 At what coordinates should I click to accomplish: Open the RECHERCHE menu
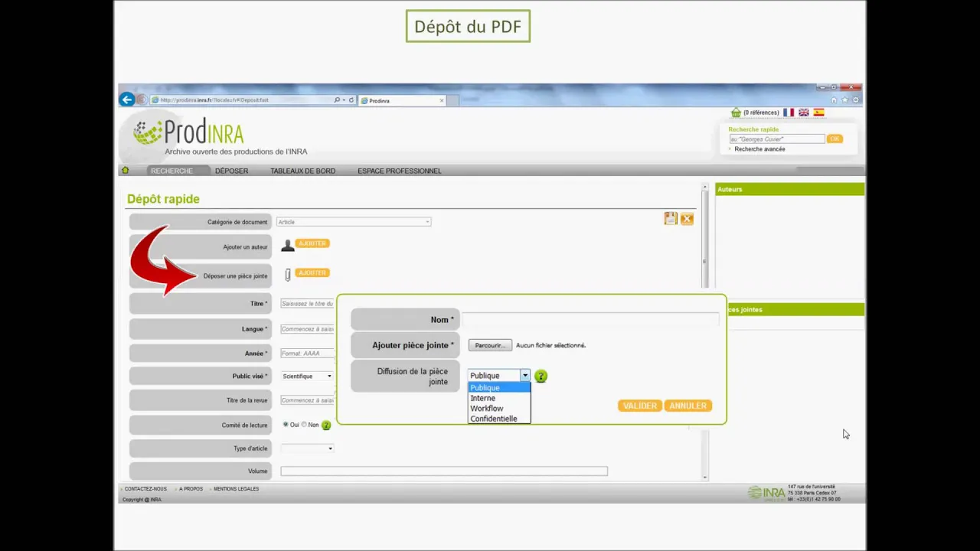171,171
